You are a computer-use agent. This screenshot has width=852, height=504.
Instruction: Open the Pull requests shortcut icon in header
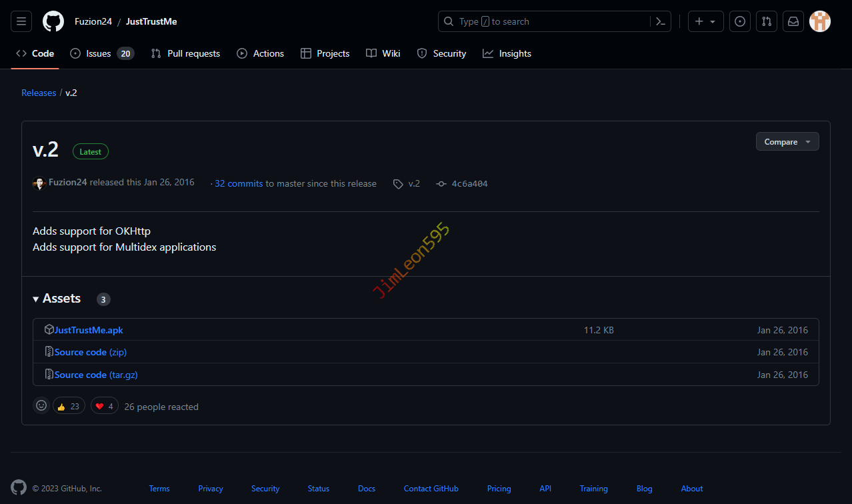tap(767, 21)
